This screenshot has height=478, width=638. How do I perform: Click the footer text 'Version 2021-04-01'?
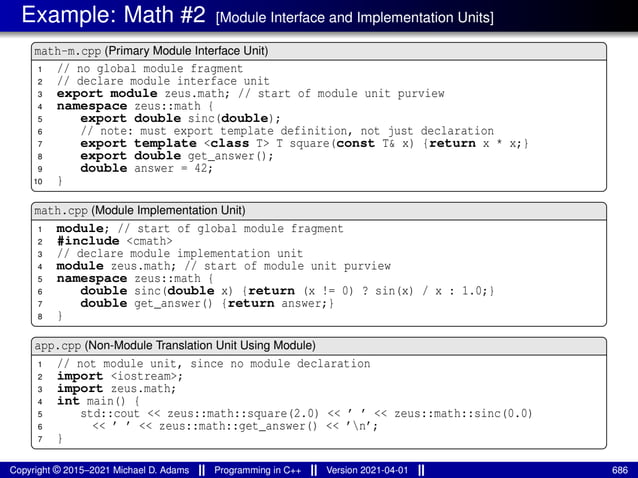367,471
